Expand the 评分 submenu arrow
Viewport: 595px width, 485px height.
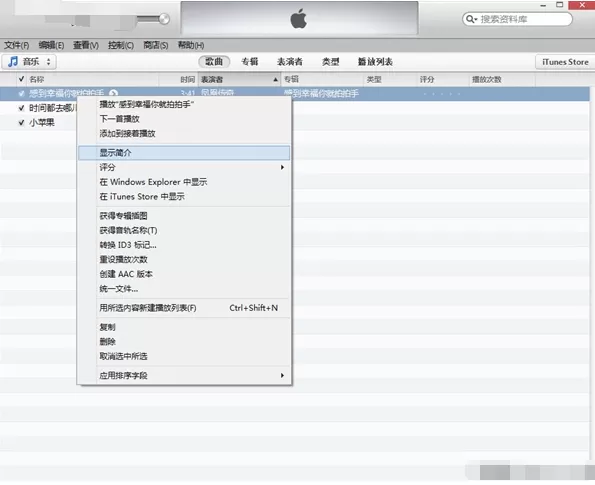(x=282, y=167)
